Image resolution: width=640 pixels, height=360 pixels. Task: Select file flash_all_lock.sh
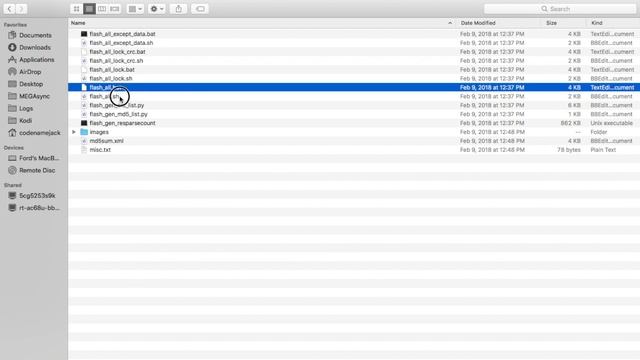[x=111, y=78]
